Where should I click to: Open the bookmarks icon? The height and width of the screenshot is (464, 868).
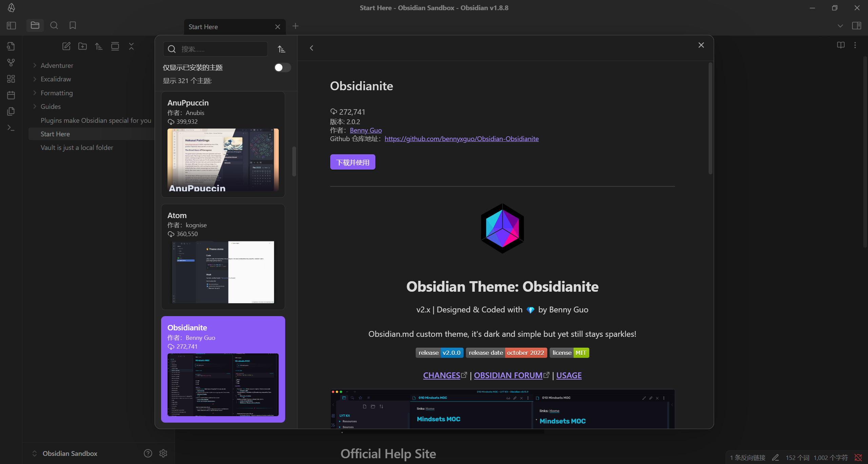coord(73,25)
